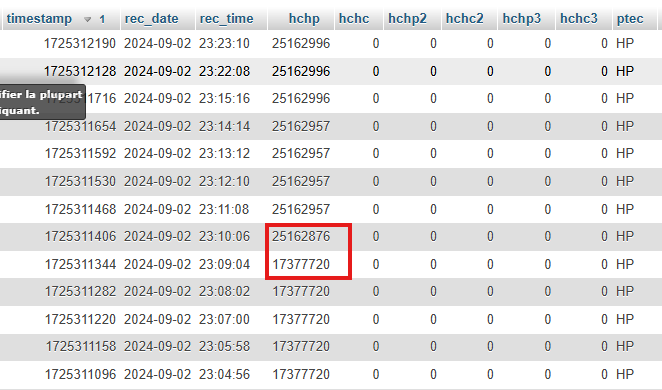The image size is (662, 390).
Task: Select ptec HP cell in 23:07:00 row
Action: click(625, 319)
